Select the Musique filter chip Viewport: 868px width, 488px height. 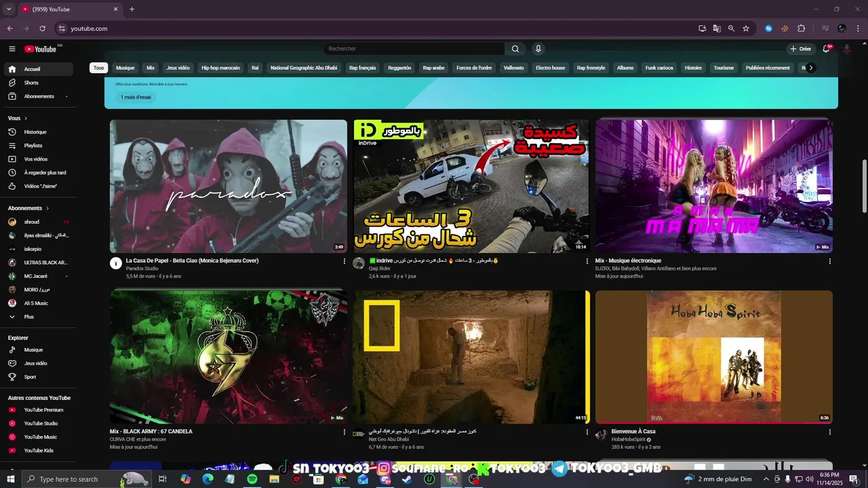[125, 68]
